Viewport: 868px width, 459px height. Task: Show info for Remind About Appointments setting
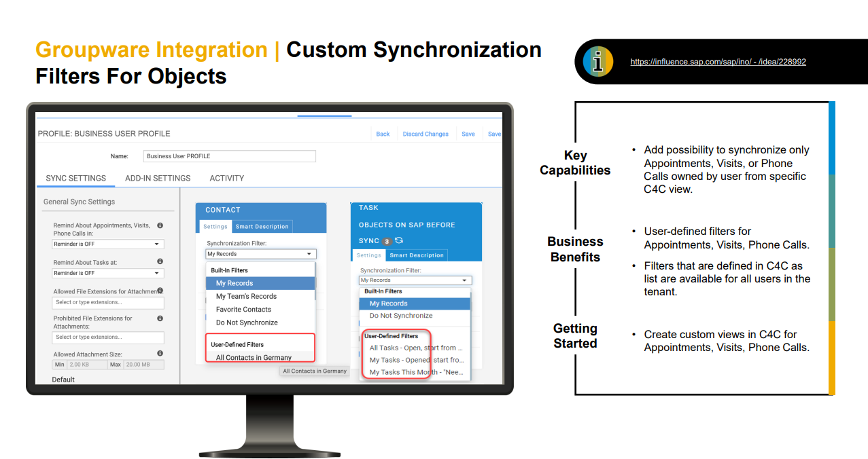[160, 225]
